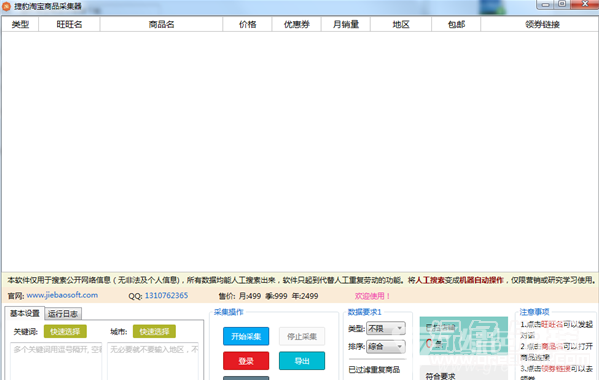Image resolution: width=599 pixels, height=380 pixels.
Task: Sort by the 价格 column header
Action: [x=248, y=24]
